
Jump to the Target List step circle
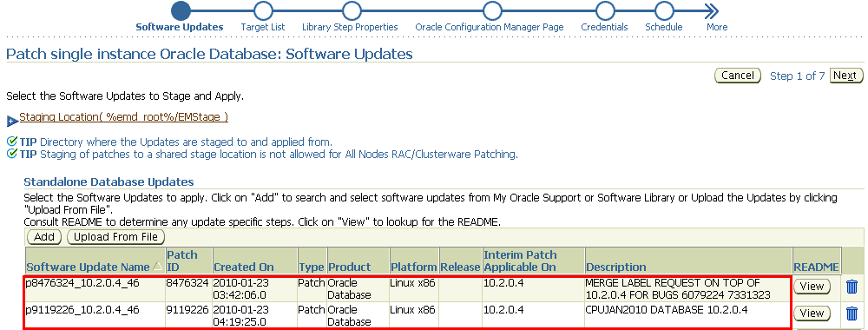click(x=263, y=10)
